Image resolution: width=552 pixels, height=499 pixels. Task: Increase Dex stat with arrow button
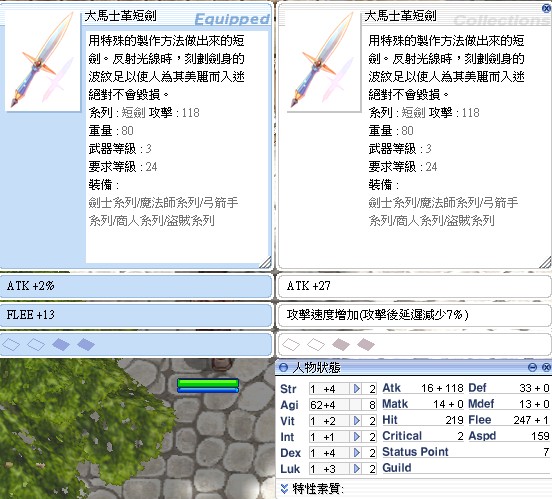coord(356,453)
